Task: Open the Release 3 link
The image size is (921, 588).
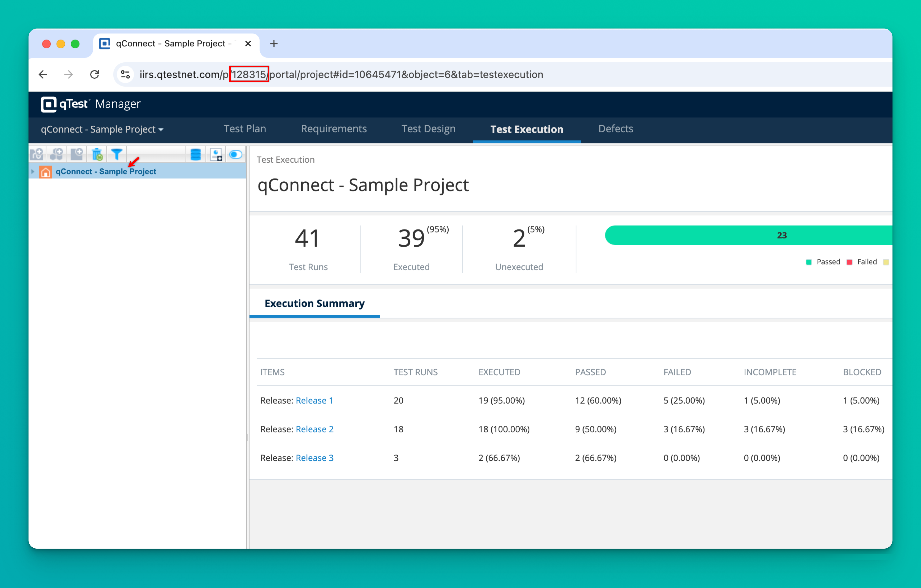Action: click(x=314, y=458)
